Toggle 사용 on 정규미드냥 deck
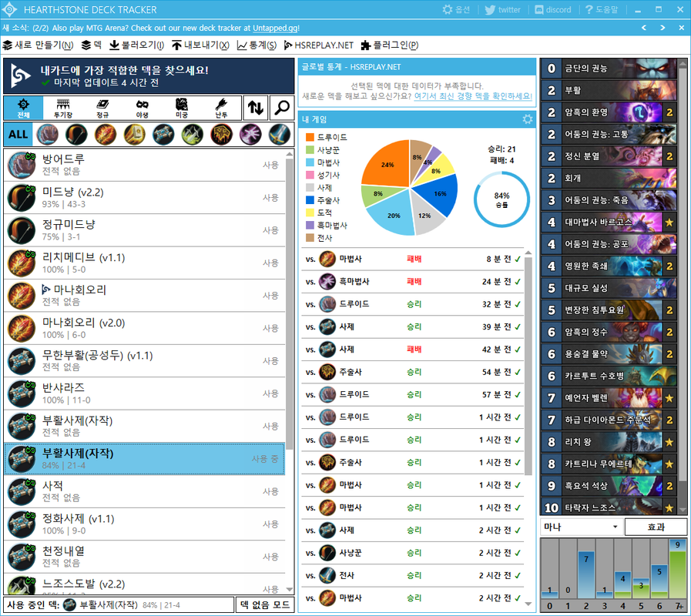The width and height of the screenshot is (691, 616). 270,230
